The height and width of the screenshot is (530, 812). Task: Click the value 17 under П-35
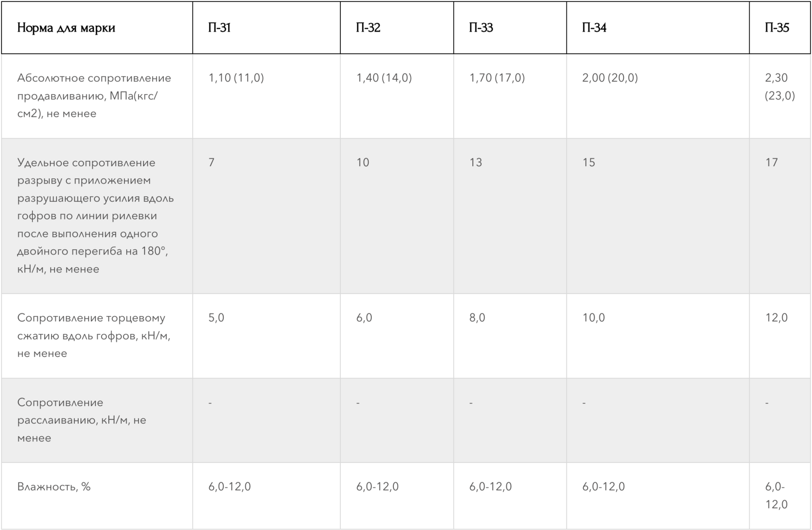tap(771, 162)
